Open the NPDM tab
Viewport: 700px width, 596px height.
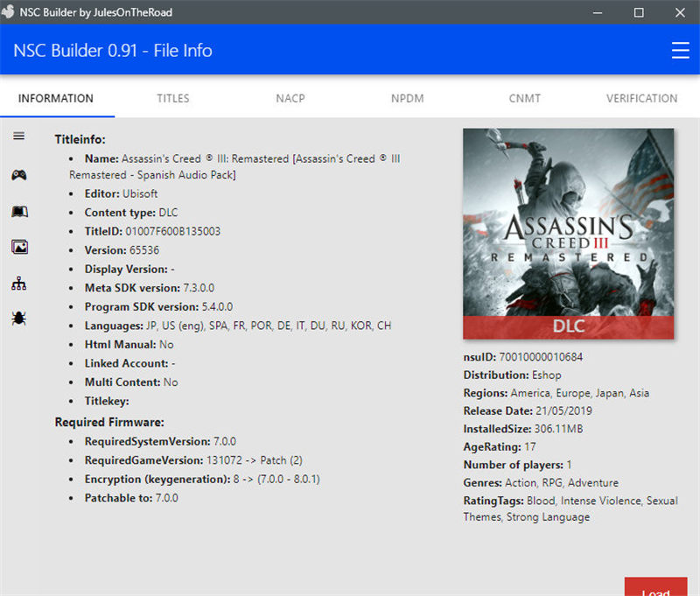407,98
